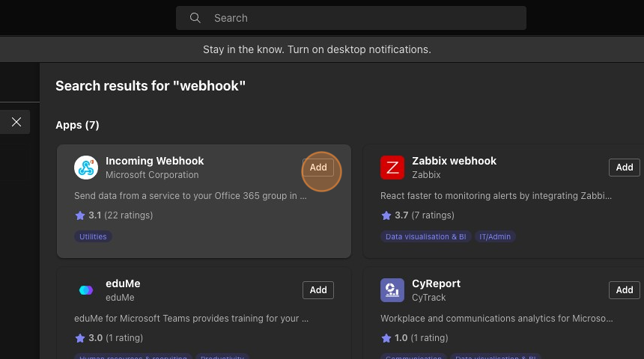Screen dimensions: 644x359
Task: Click the eduMe app logo
Action: [x=86, y=290]
